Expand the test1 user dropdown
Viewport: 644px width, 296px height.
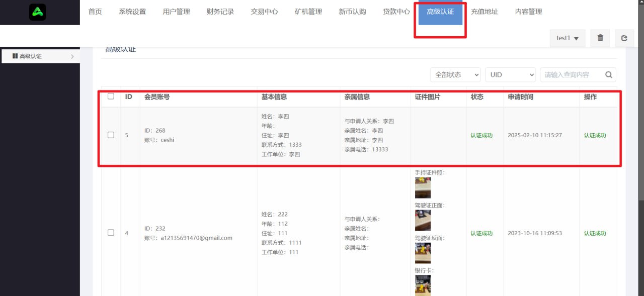tap(568, 38)
